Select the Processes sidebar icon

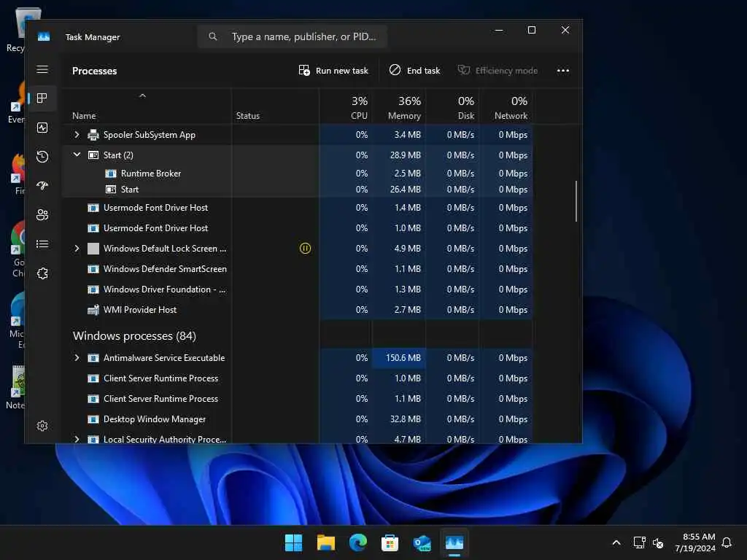click(42, 98)
